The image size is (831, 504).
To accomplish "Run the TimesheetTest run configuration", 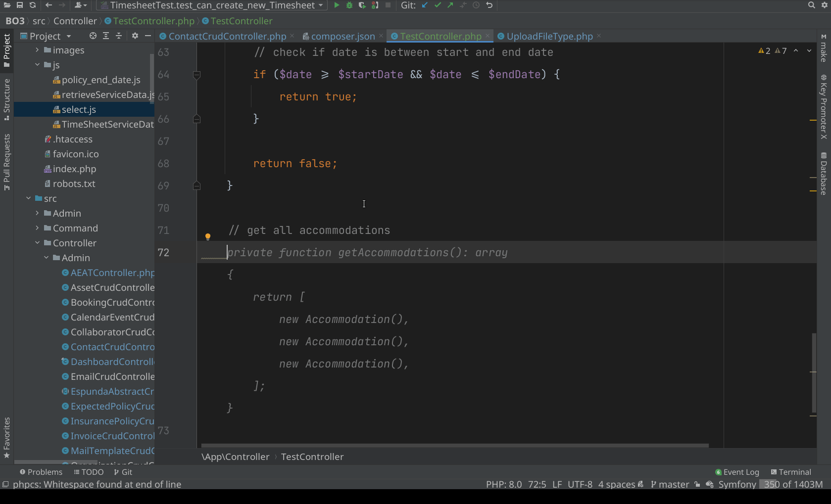I will pos(337,5).
